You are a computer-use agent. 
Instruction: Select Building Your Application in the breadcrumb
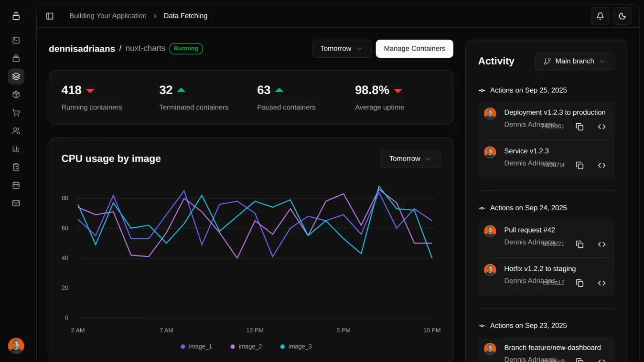click(108, 16)
